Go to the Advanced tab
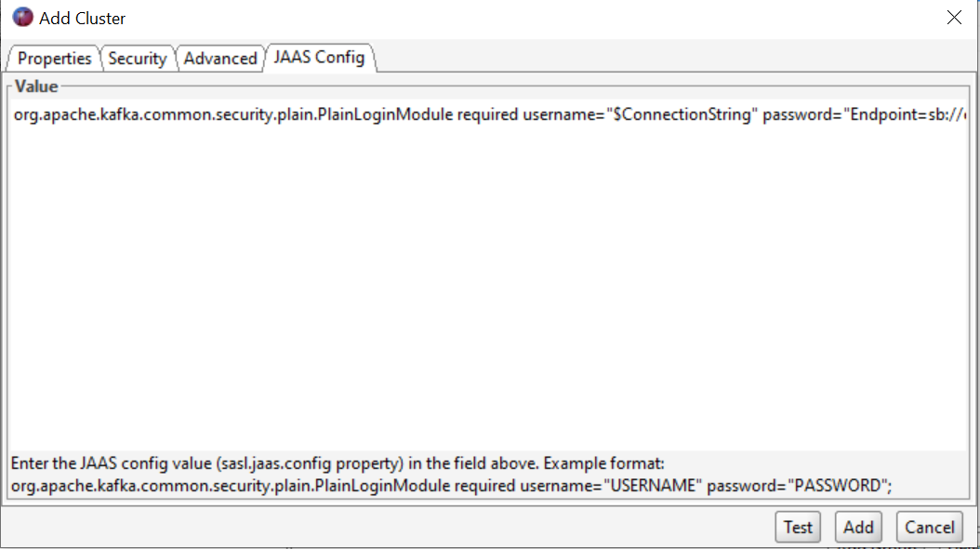The height and width of the screenshot is (549, 980). 219,59
